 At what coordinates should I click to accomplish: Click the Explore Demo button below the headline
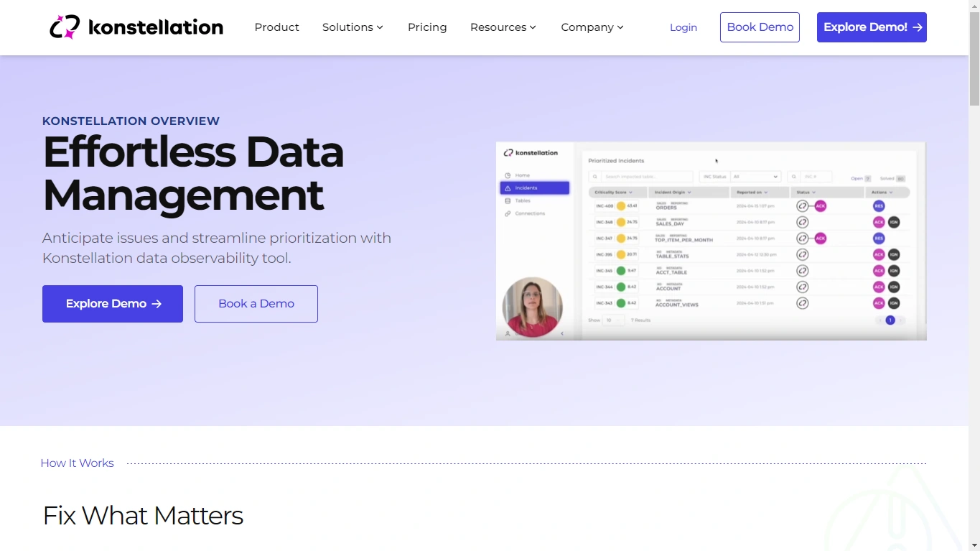(x=113, y=304)
